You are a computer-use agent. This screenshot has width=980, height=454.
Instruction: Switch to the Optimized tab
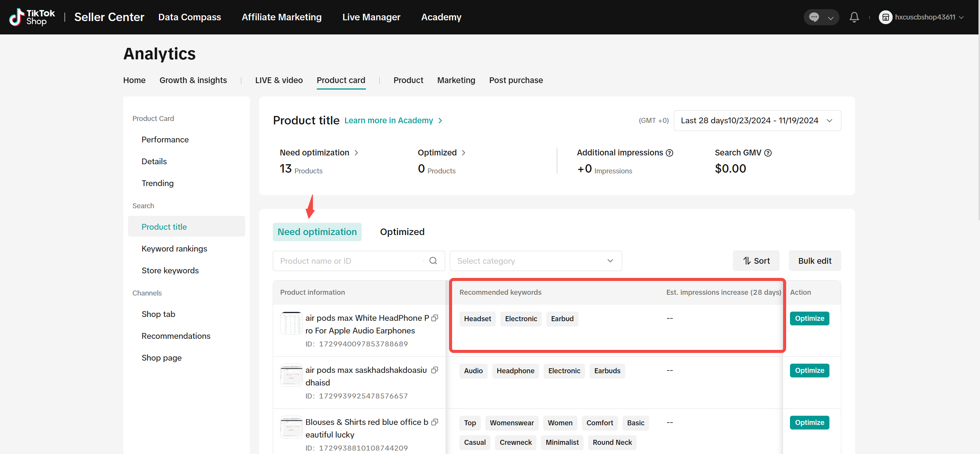[402, 232]
